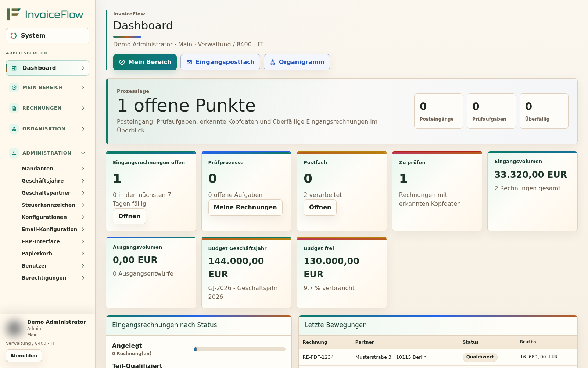The width and height of the screenshot is (588, 368).
Task: Open Mandanten in the sidebar
Action: click(53, 169)
